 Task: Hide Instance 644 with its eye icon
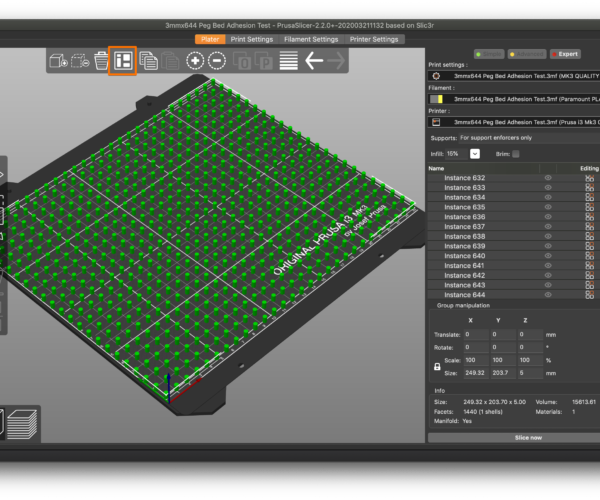[548, 295]
